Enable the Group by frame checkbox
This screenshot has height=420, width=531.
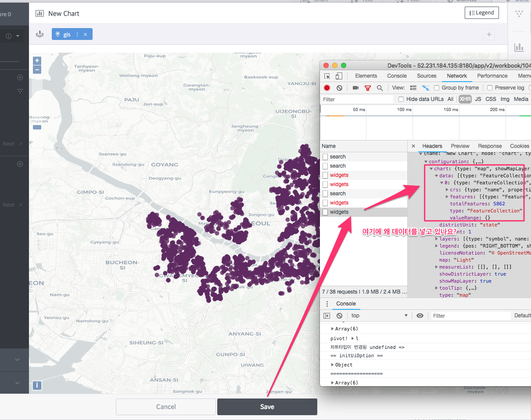(x=436, y=87)
